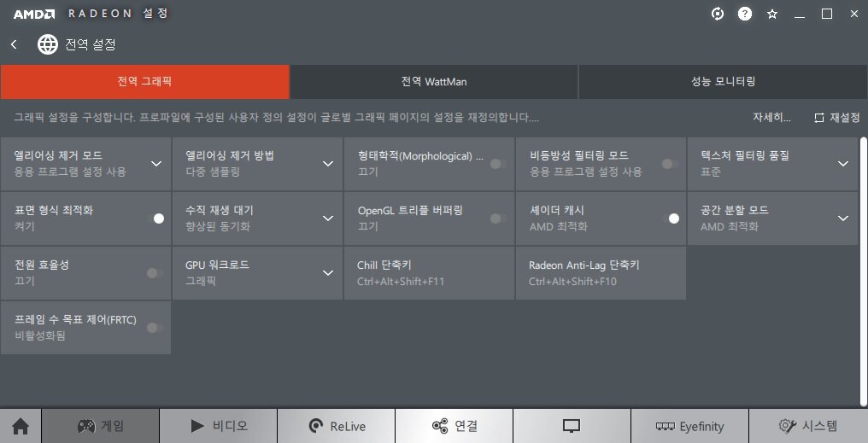Expand 앨리어싱 제거 모드 dropdown
868x443 pixels.
pyautogui.click(x=156, y=164)
